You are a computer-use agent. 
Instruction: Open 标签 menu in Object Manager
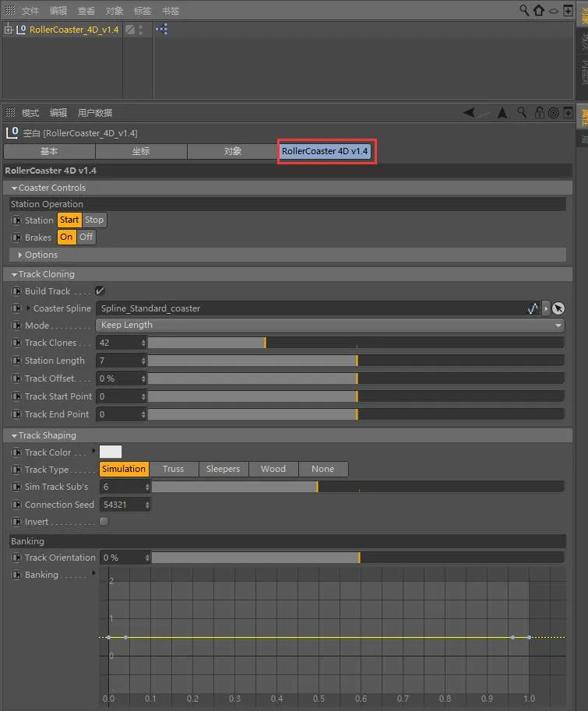click(x=143, y=11)
